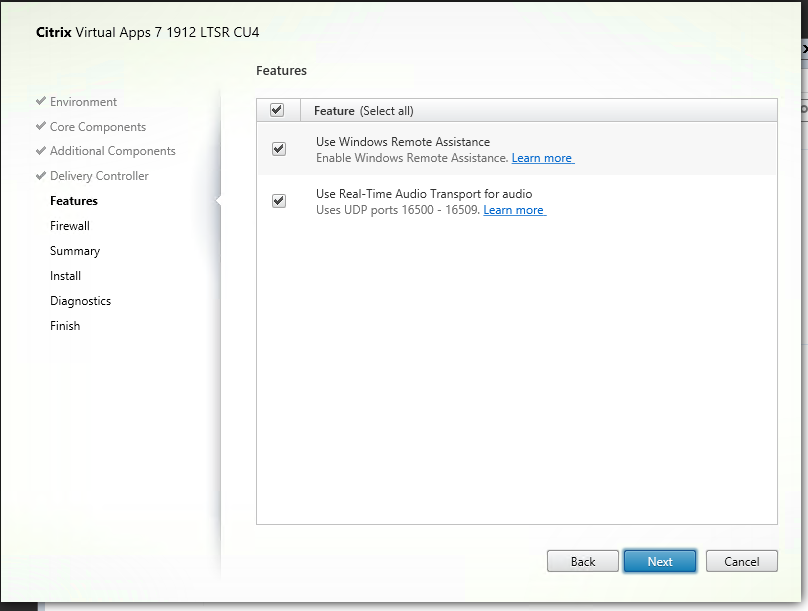Click the Uses UDP ports 16500 - 16509 text
The height and width of the screenshot is (611, 808).
pos(398,210)
